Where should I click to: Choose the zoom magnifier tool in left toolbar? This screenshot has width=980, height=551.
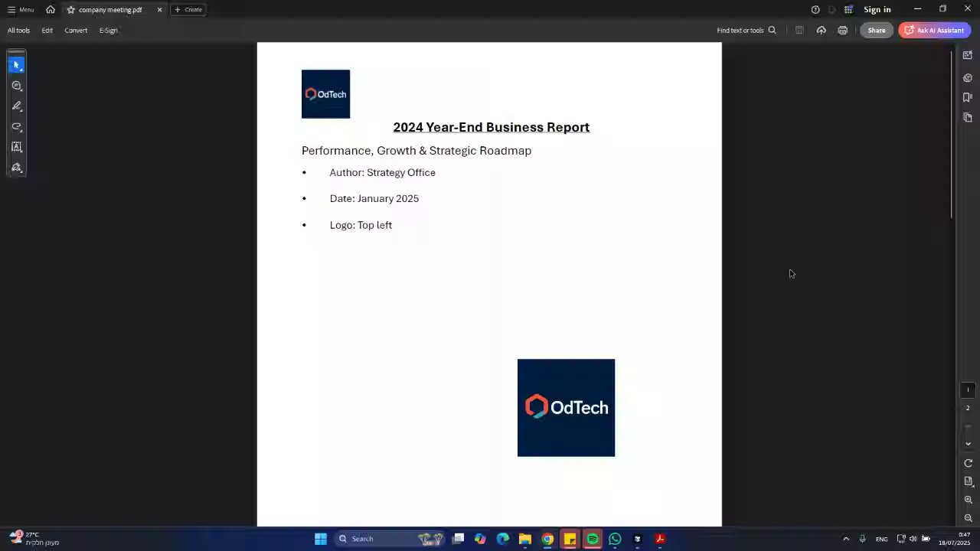(x=16, y=86)
